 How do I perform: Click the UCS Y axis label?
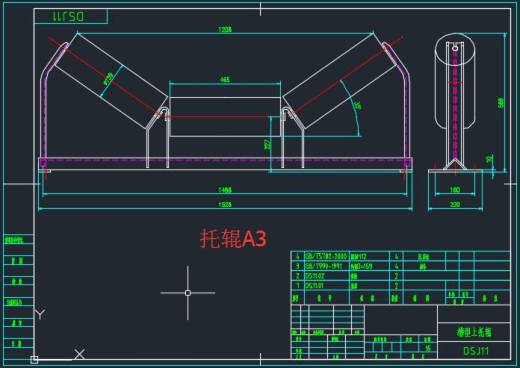(x=40, y=314)
